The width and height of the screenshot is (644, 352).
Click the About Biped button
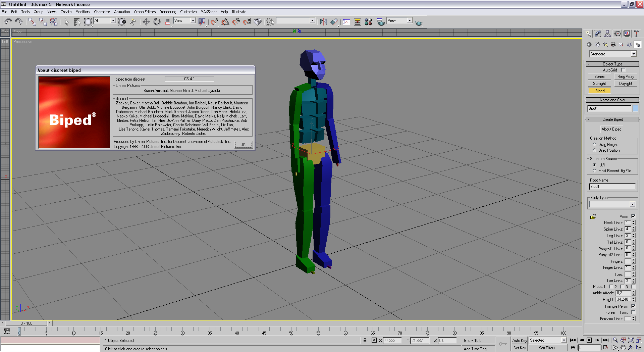pyautogui.click(x=611, y=129)
